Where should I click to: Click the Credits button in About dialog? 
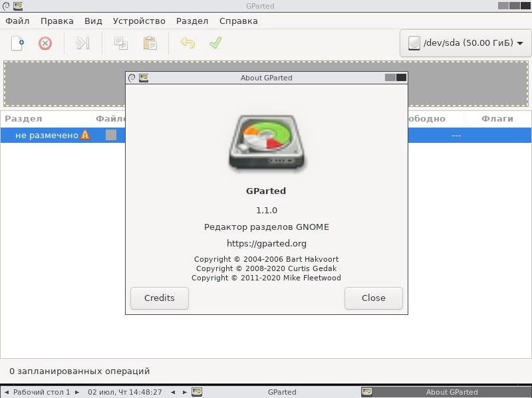pos(160,298)
